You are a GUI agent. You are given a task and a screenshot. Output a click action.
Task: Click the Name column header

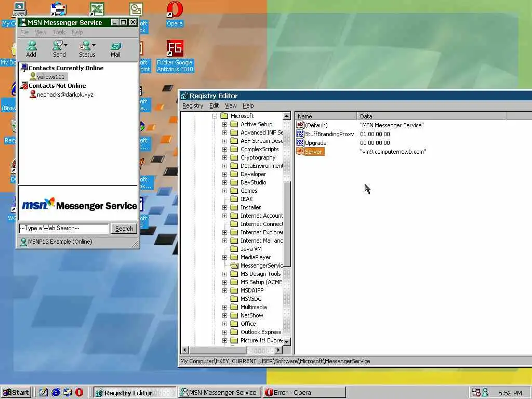click(326, 116)
